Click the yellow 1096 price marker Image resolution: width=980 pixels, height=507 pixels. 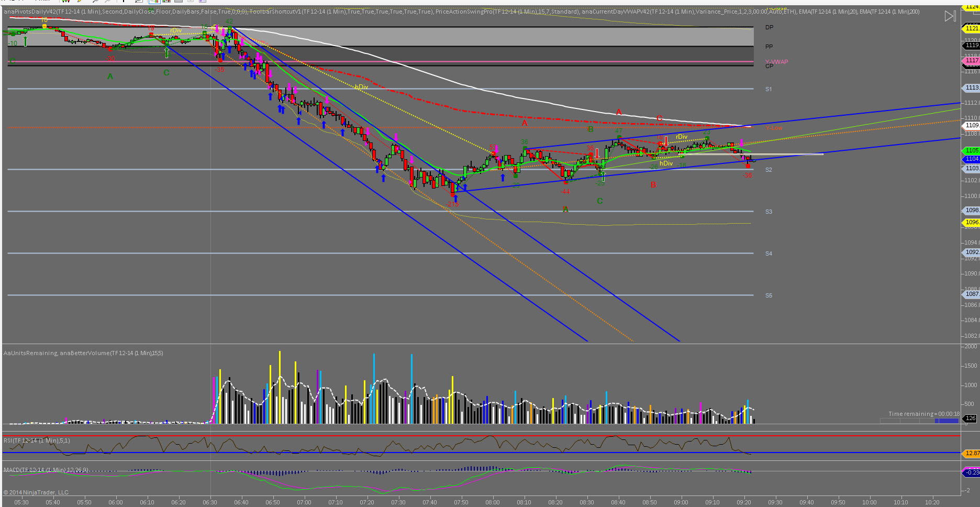(x=971, y=223)
